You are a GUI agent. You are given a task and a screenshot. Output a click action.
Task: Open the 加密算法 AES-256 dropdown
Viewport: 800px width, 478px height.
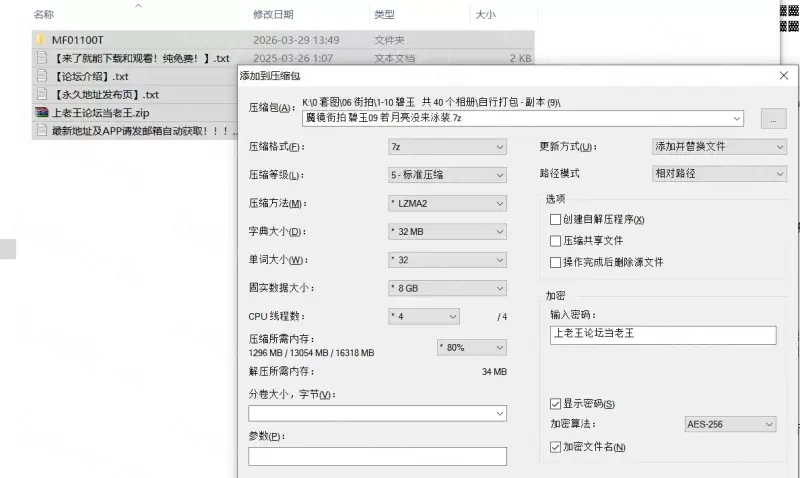[730, 425]
